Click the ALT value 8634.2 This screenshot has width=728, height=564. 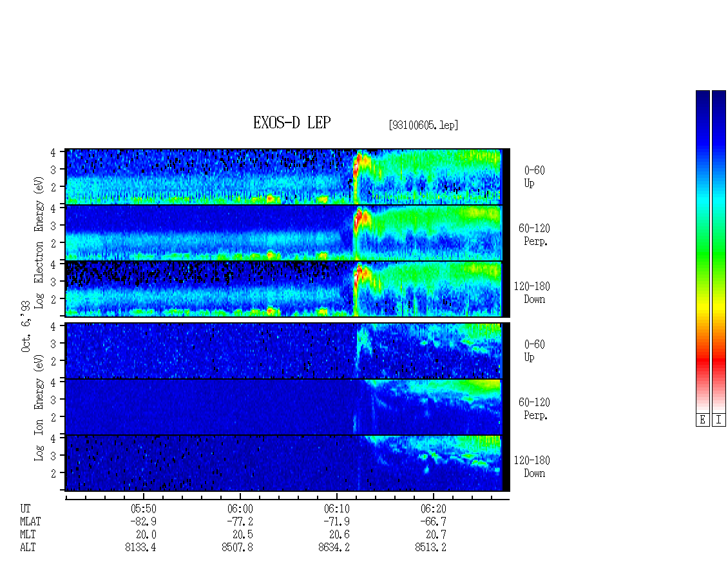[334, 547]
